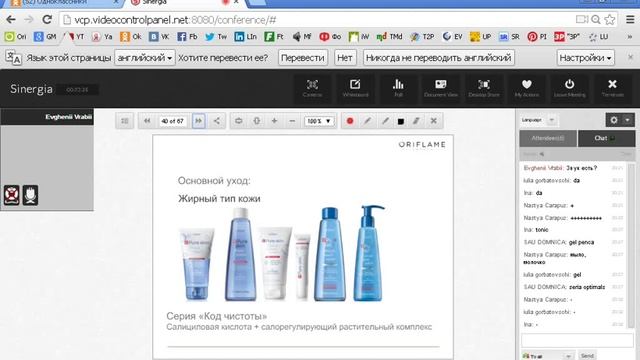
Task: Fit slide to width
Action: (238, 121)
